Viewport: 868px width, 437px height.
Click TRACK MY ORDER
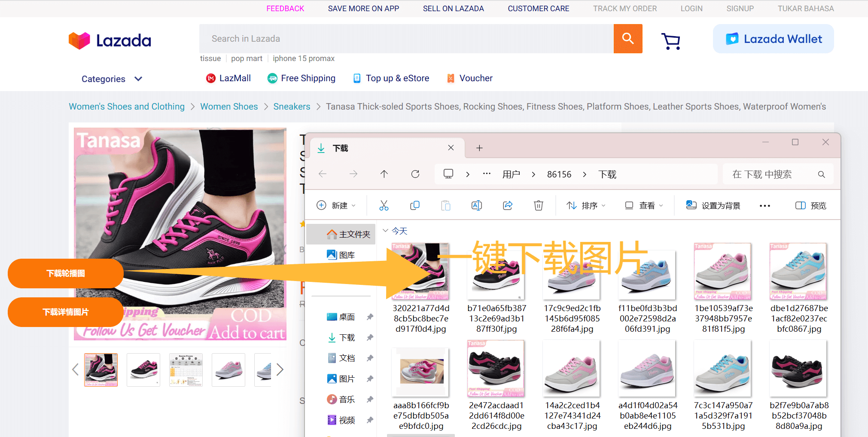625,9
